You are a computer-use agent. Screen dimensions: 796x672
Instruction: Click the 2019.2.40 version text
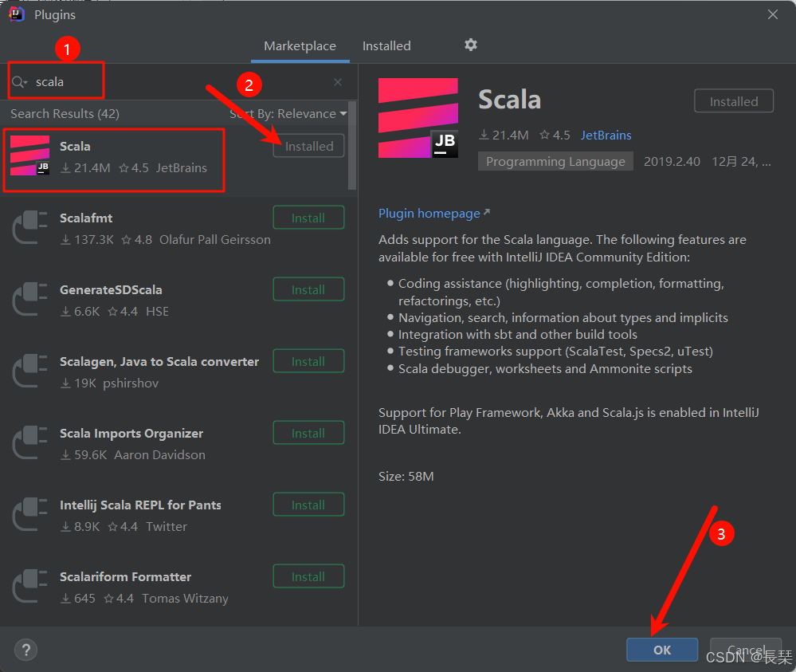click(672, 162)
